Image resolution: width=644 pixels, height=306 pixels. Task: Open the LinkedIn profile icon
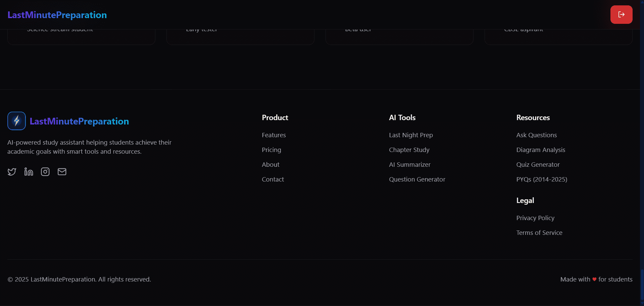pos(29,171)
